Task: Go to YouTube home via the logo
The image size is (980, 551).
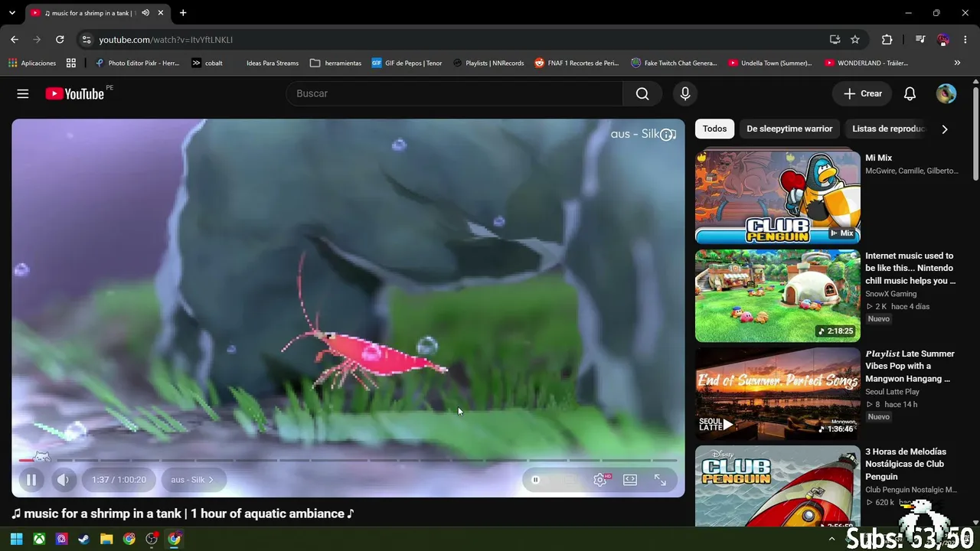Action: [74, 93]
